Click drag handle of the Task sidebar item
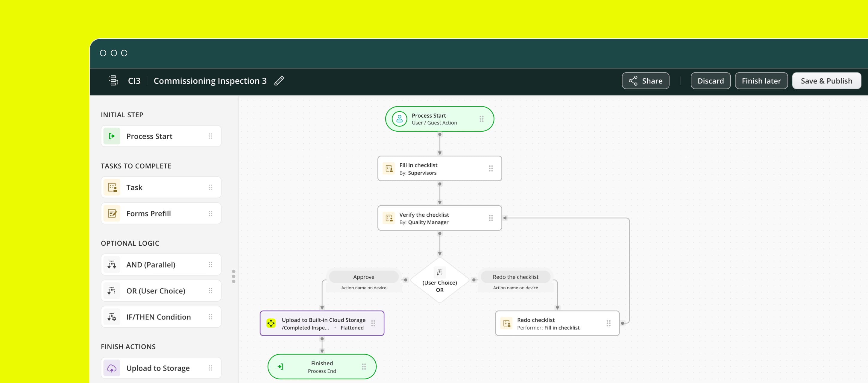 coord(210,187)
